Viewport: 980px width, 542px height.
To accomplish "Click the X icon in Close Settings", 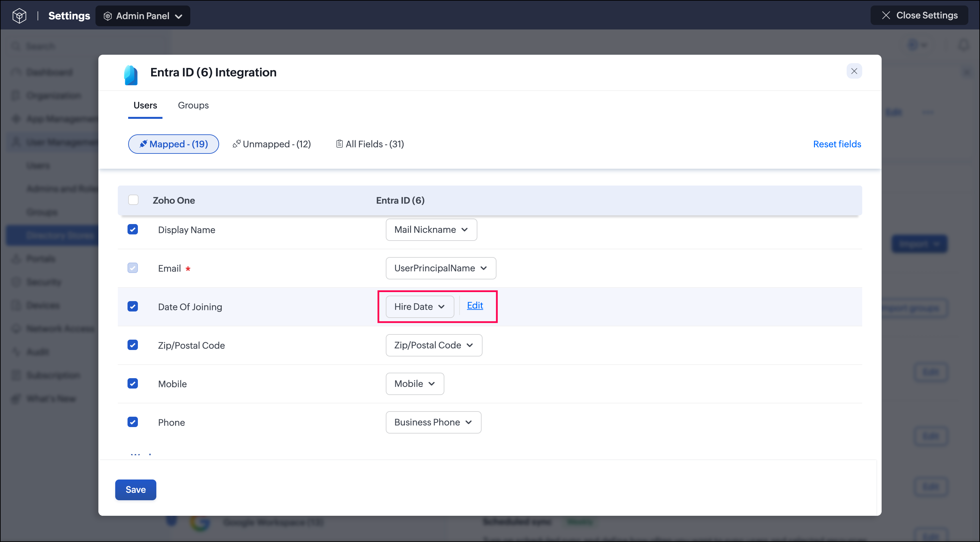I will tap(886, 15).
